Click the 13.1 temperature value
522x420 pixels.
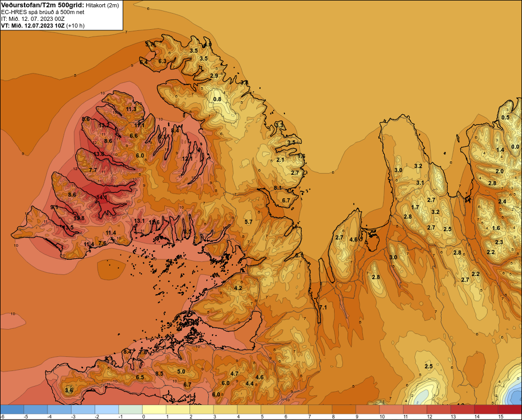click(139, 221)
